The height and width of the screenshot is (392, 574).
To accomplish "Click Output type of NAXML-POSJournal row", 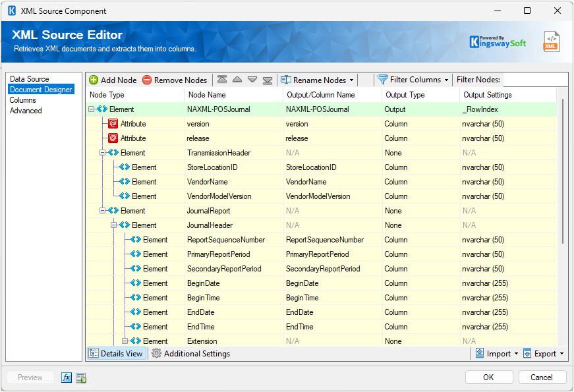I will pos(420,109).
